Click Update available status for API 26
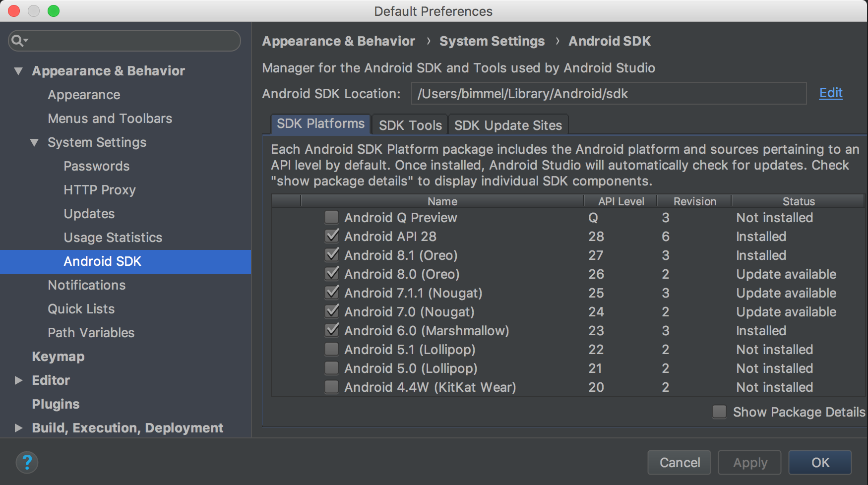The height and width of the screenshot is (485, 868). pos(786,274)
